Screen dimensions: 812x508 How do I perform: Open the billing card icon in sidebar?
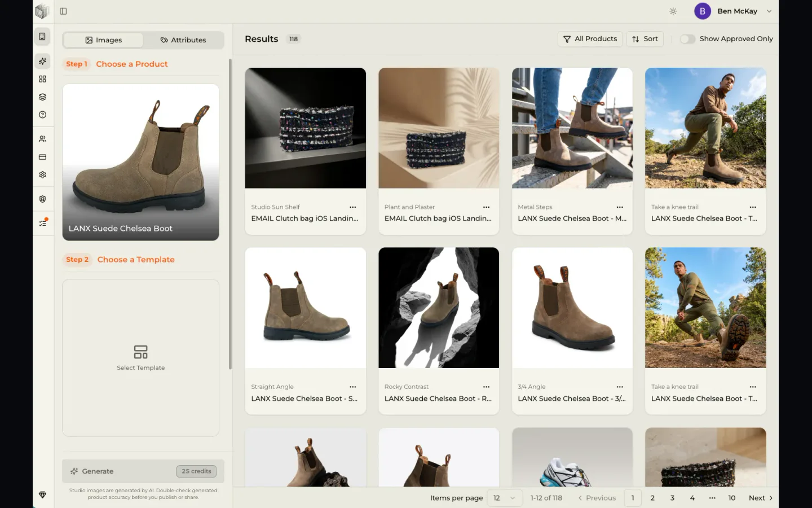click(42, 157)
